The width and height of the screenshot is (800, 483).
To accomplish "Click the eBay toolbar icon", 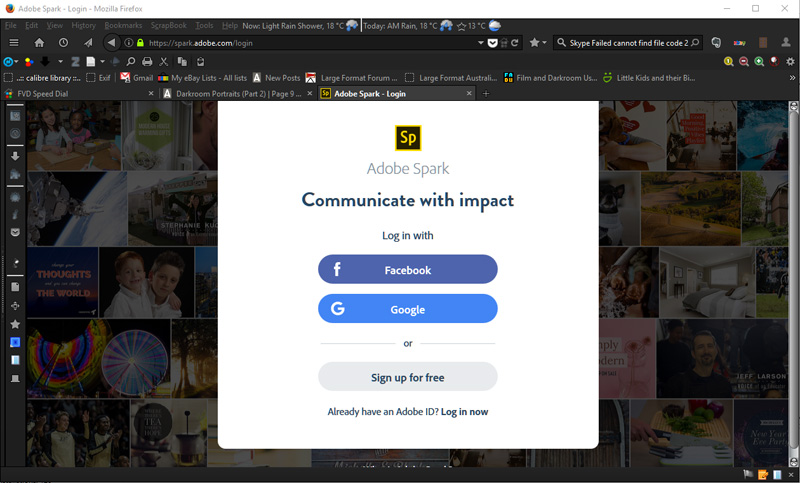I will click(741, 43).
